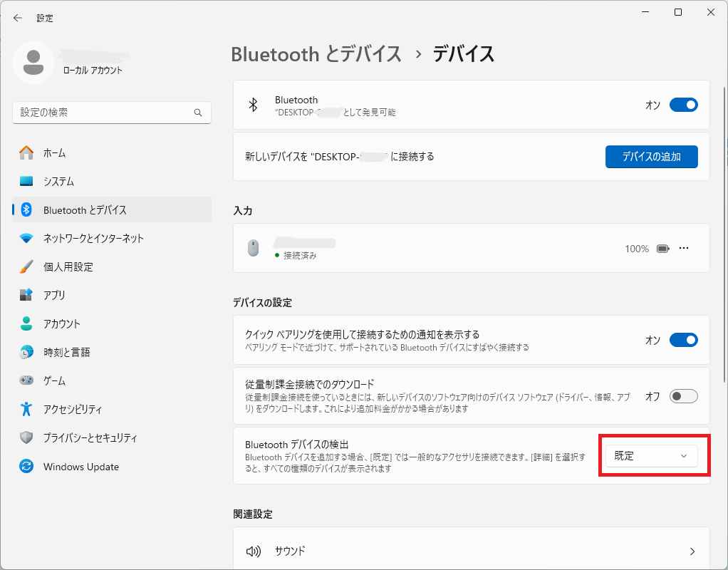This screenshot has height=570, width=728.
Task: Select 時刻と言語 in the sidebar
Action: (112, 352)
